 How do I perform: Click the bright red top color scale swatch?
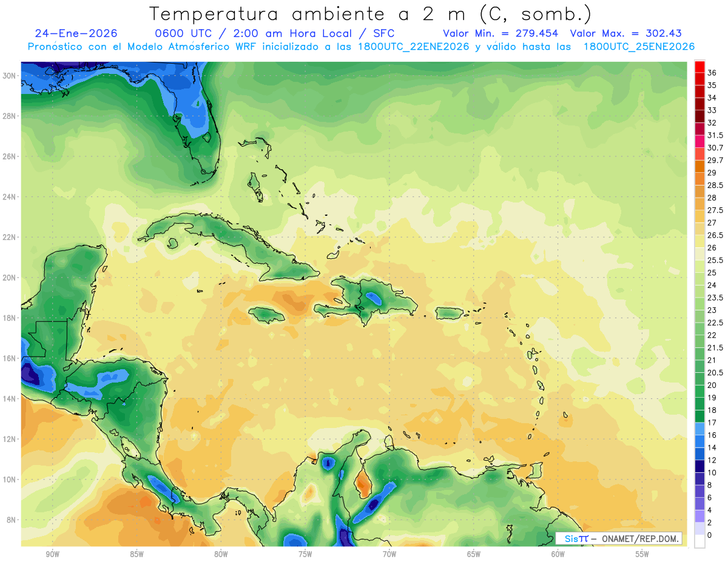tap(699, 66)
